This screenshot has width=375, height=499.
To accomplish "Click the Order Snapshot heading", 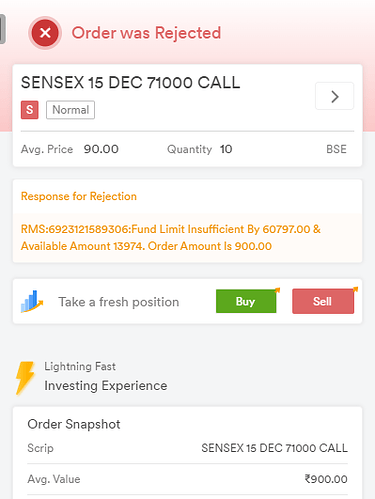I will coord(74,424).
